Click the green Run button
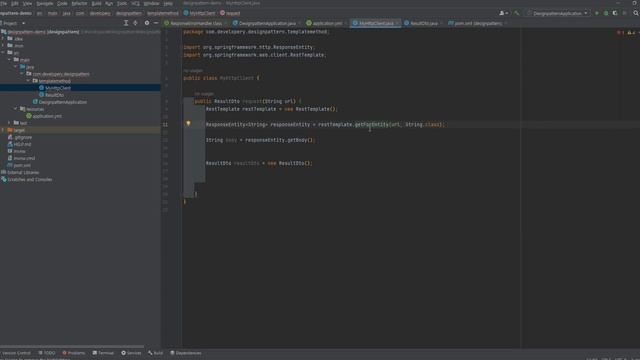Screen dimensions: 640x360 (x=597, y=13)
